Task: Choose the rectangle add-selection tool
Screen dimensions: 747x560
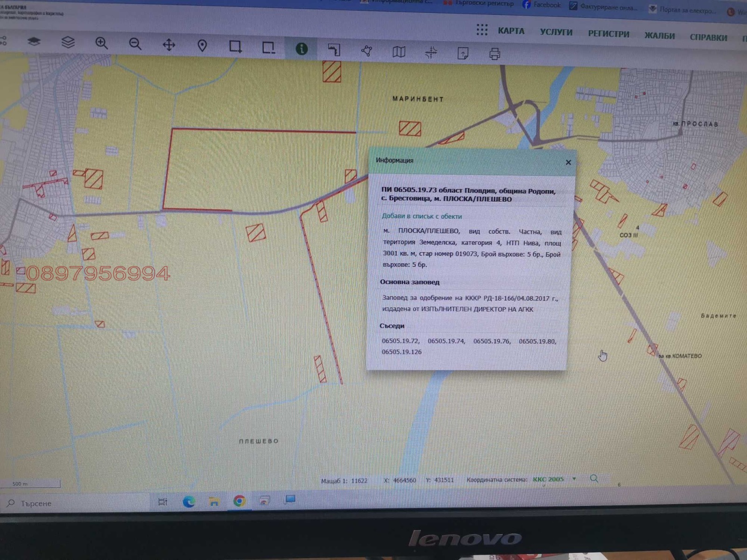Action: coord(235,46)
